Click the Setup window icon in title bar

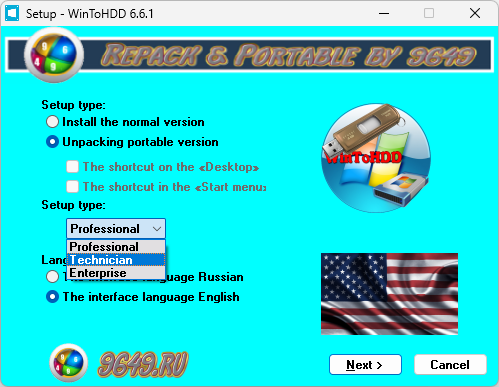[x=12, y=13]
